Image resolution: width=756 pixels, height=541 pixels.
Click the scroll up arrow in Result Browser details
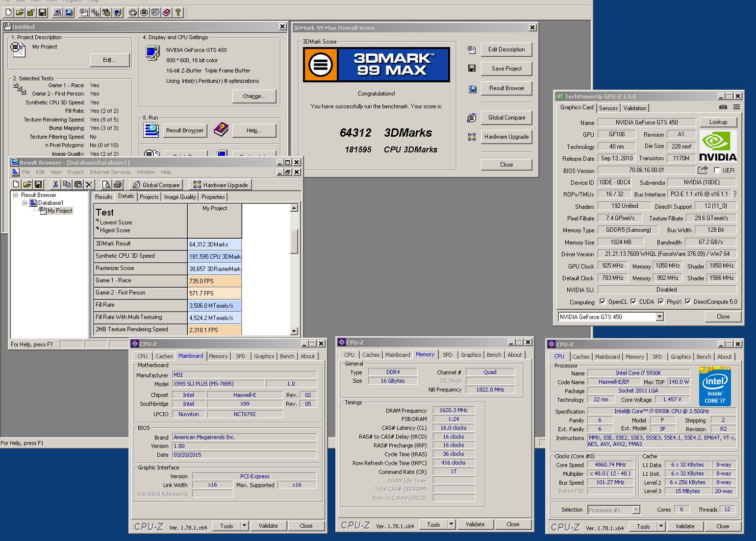pyautogui.click(x=294, y=208)
